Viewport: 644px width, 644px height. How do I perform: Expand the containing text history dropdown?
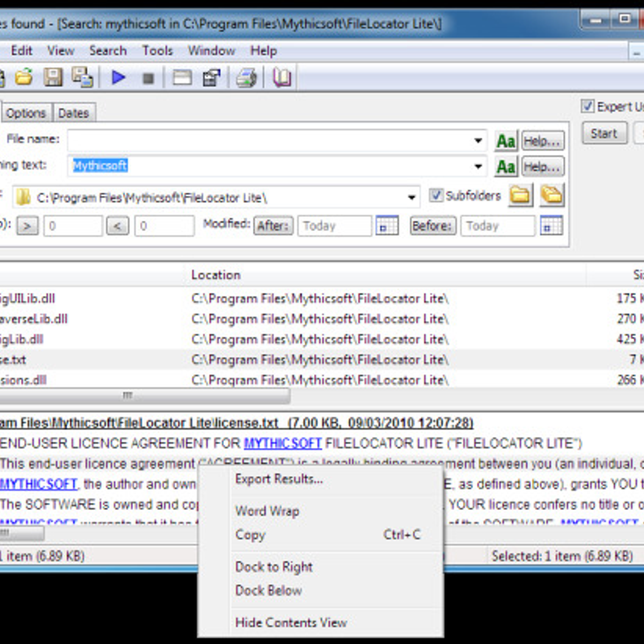point(477,166)
